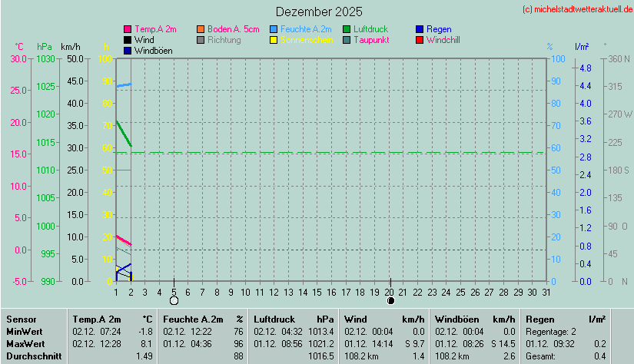Viewport: 634px width, 364px height.
Task: Click the black Wind legend swatch
Action: point(128,40)
